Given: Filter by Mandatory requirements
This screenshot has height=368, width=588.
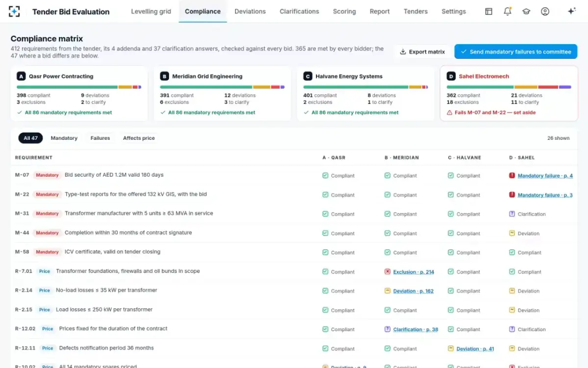Looking at the screenshot, I should [x=64, y=138].
